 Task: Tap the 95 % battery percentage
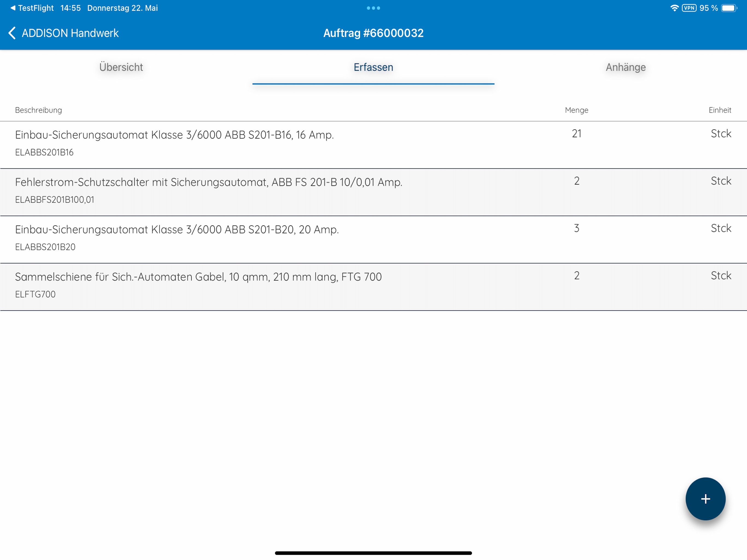708,8
